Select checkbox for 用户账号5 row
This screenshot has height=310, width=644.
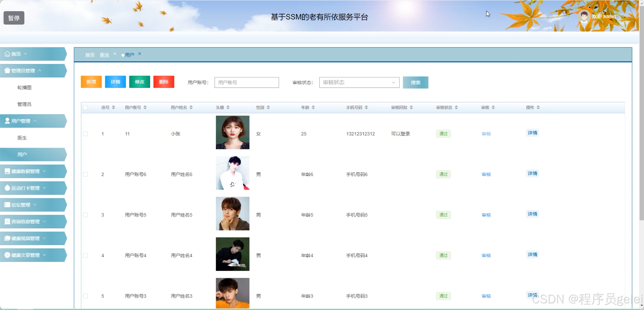pyautogui.click(x=85, y=215)
